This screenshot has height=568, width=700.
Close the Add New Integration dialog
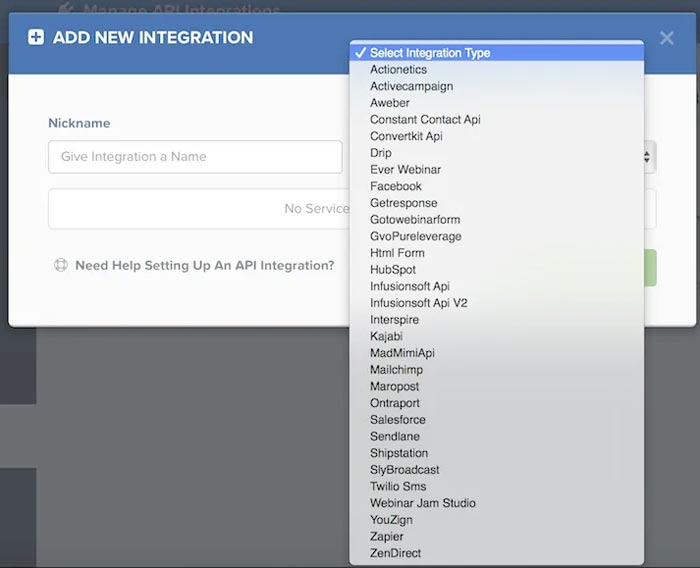pyautogui.click(x=667, y=38)
